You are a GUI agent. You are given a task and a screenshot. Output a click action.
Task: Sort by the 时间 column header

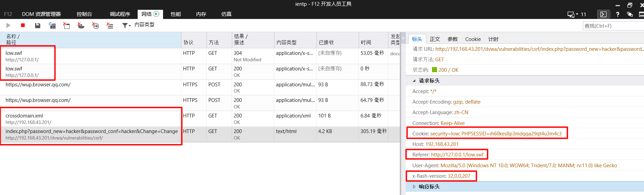(x=366, y=42)
